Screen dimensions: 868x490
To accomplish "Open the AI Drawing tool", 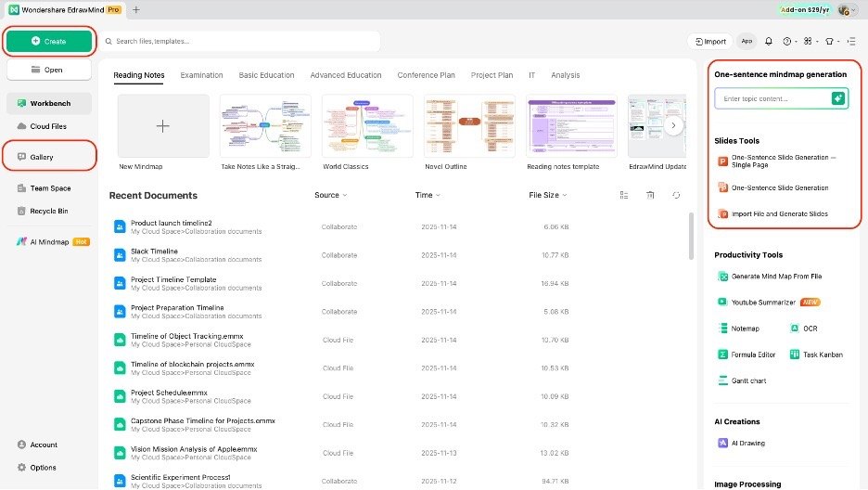I will click(741, 443).
